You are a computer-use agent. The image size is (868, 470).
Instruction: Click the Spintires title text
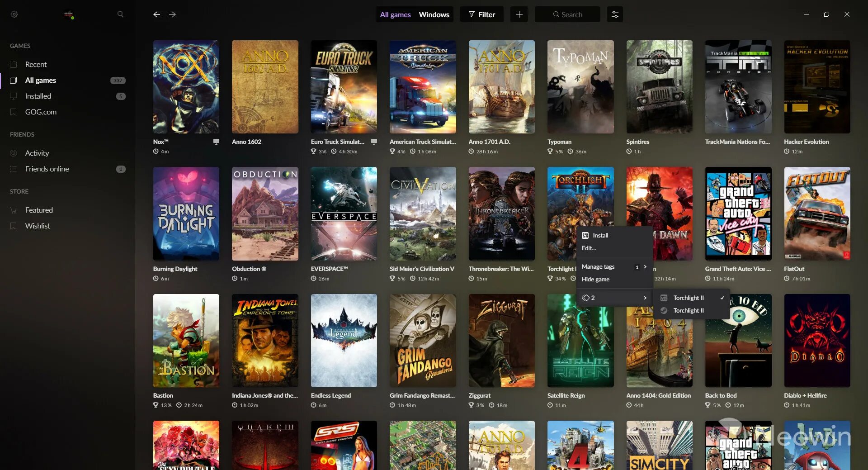(x=637, y=142)
